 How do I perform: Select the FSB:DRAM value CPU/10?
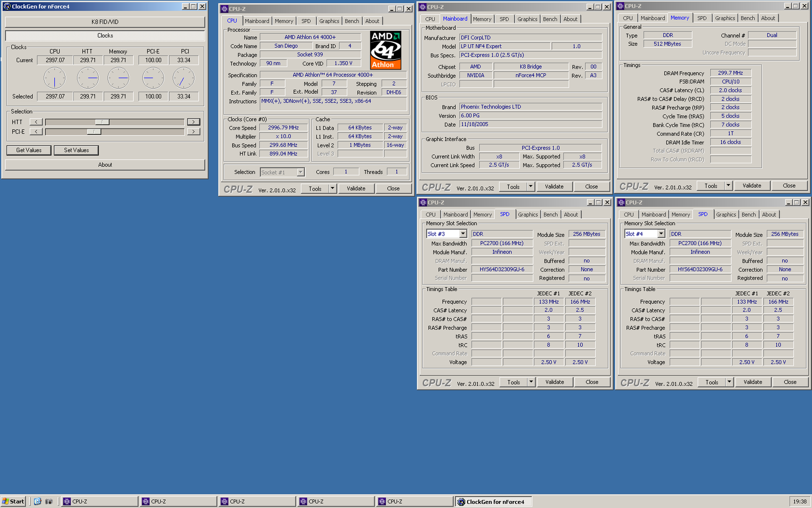click(x=731, y=81)
